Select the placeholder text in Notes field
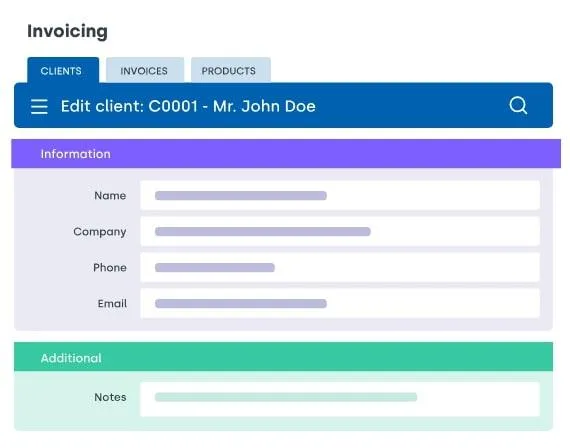 pos(286,397)
